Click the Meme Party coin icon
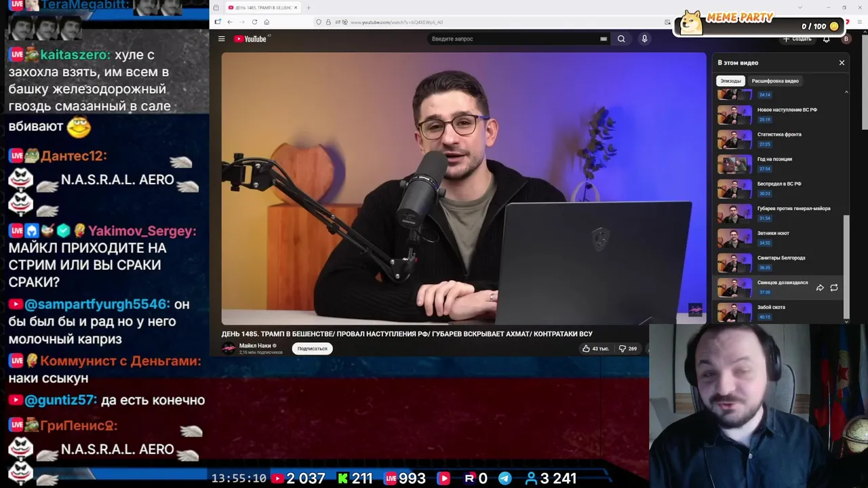Viewport: 868px width, 488px height. pos(834,26)
